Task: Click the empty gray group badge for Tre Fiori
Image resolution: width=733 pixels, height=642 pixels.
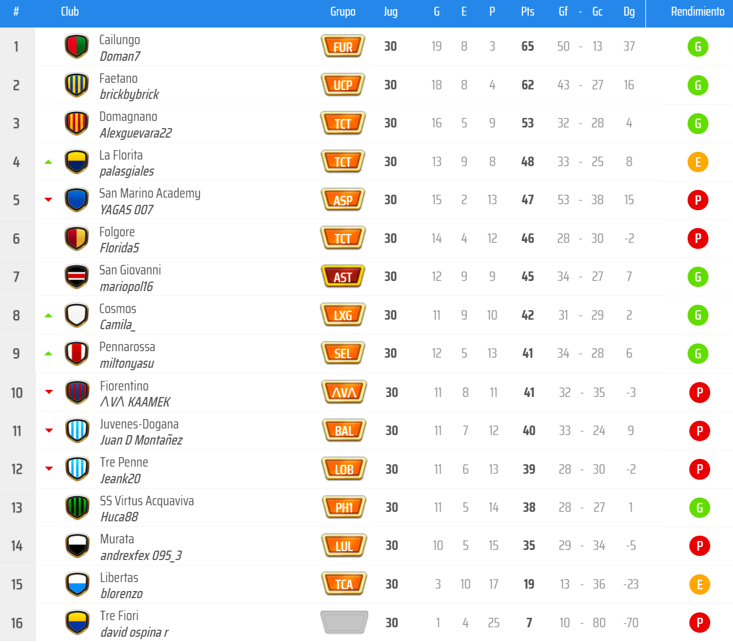Action: 343,622
